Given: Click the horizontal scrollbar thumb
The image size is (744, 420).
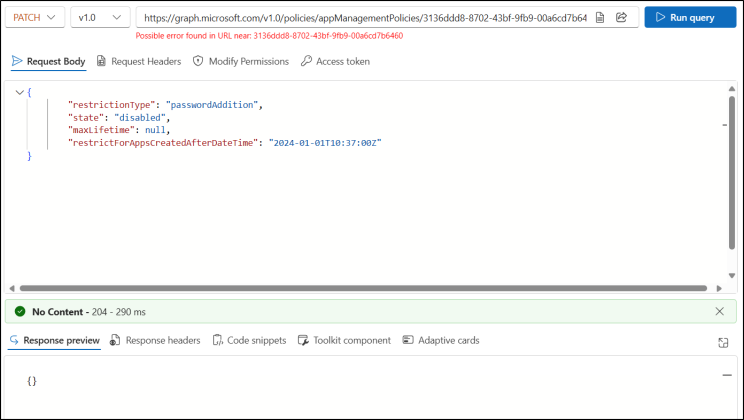Looking at the screenshot, I should 363,288.
